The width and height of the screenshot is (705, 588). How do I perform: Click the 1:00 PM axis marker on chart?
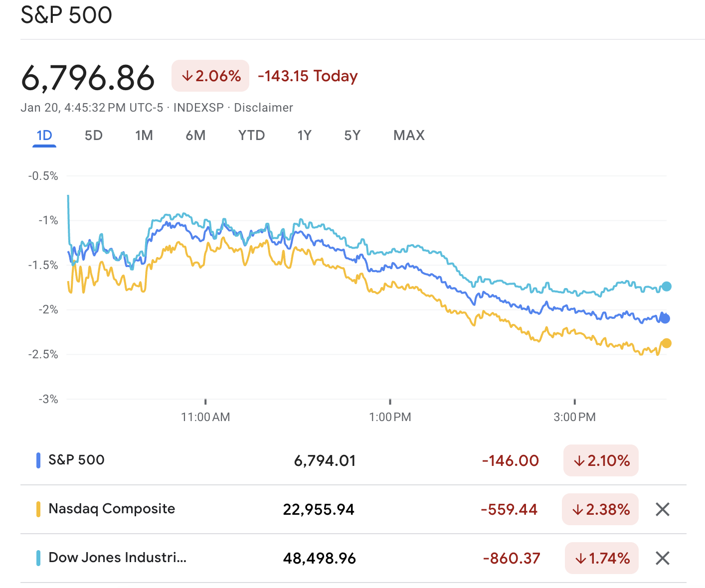pyautogui.click(x=390, y=401)
